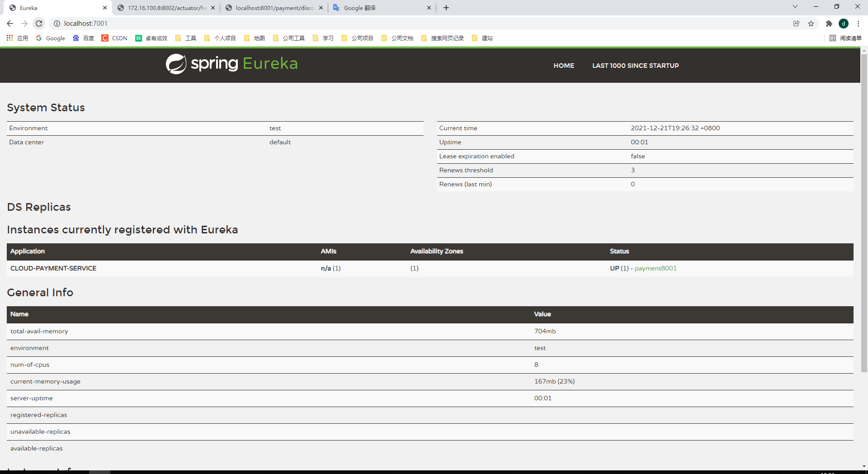Open the tab search dropdown arrow
This screenshot has width=868, height=474.
click(x=795, y=6)
